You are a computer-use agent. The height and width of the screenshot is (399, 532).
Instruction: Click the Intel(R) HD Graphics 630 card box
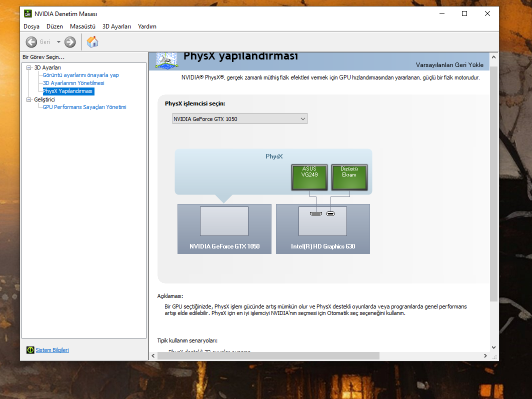point(322,229)
